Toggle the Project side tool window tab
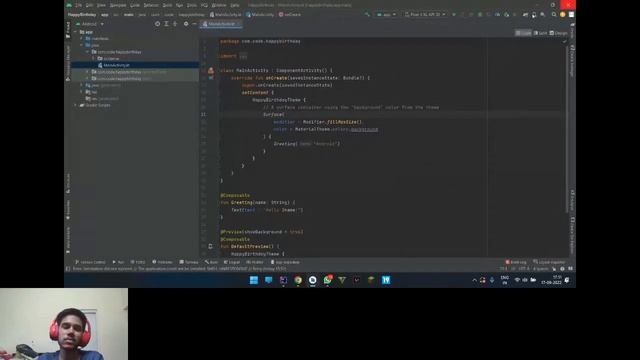Viewport: 640px width, 360px height. click(x=68, y=31)
